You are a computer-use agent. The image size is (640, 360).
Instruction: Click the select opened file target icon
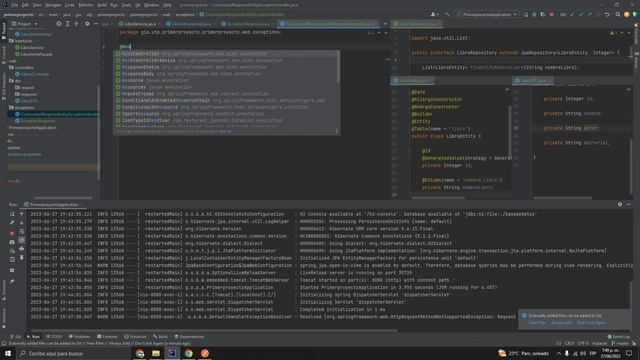[x=59, y=24]
